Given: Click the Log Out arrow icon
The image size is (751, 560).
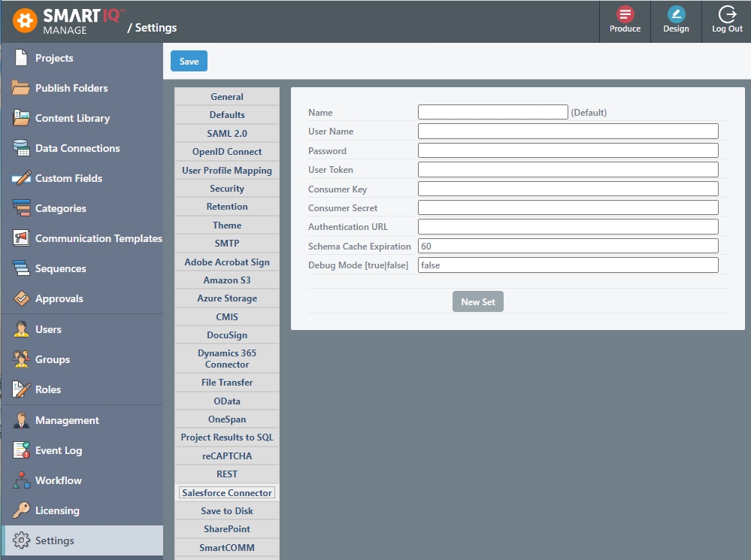Looking at the screenshot, I should (x=727, y=14).
